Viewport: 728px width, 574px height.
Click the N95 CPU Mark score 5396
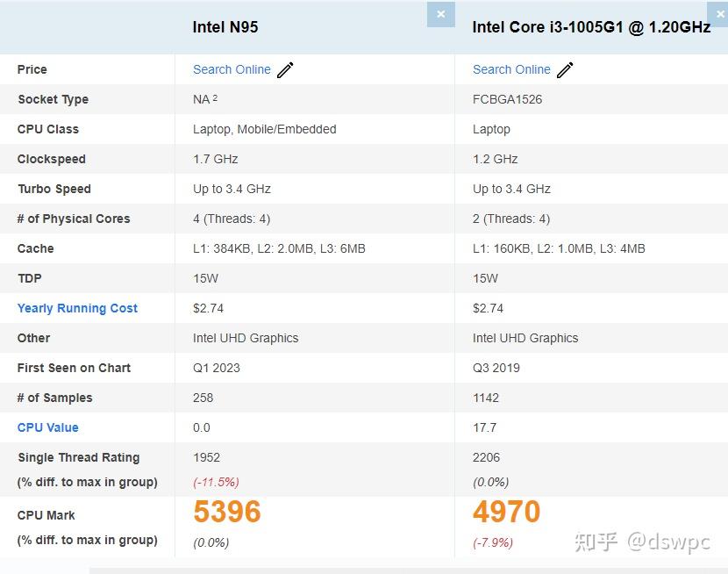point(226,512)
